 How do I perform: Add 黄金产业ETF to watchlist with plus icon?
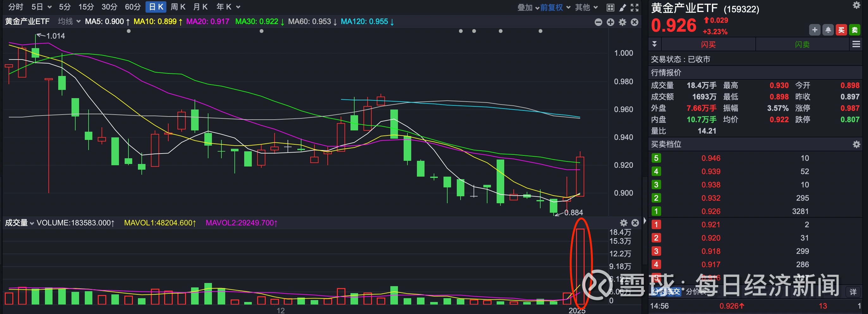(x=815, y=30)
